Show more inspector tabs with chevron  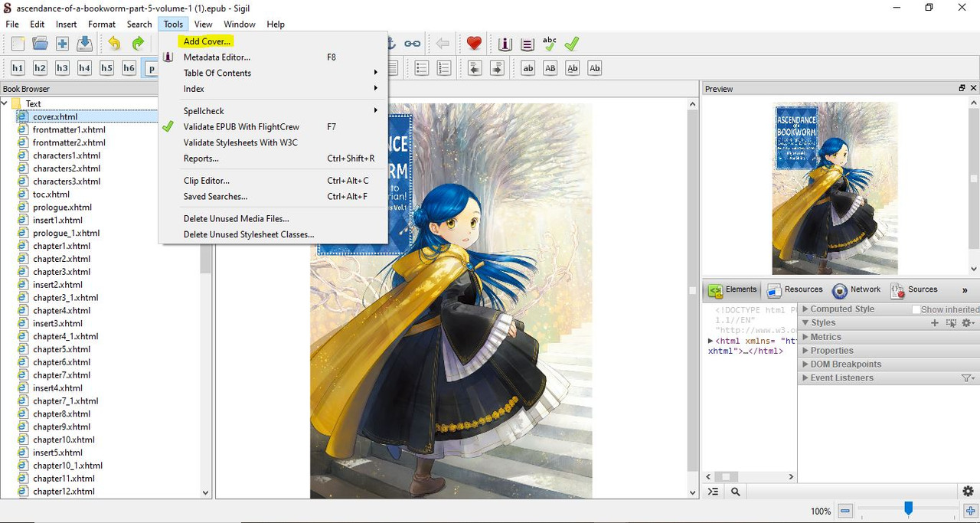pyautogui.click(x=965, y=290)
